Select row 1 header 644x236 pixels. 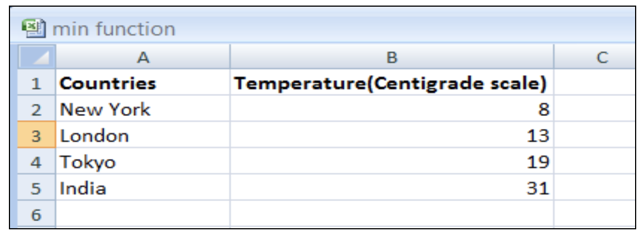coord(37,82)
